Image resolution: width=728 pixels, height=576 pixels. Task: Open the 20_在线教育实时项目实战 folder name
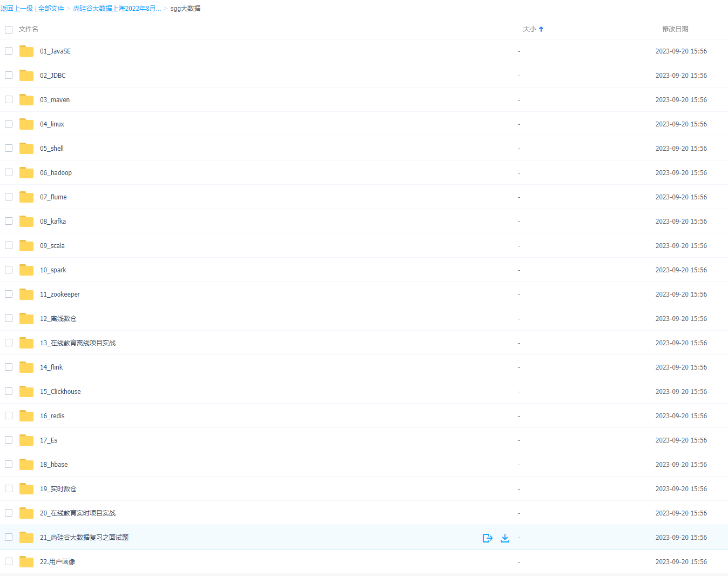[78, 513]
